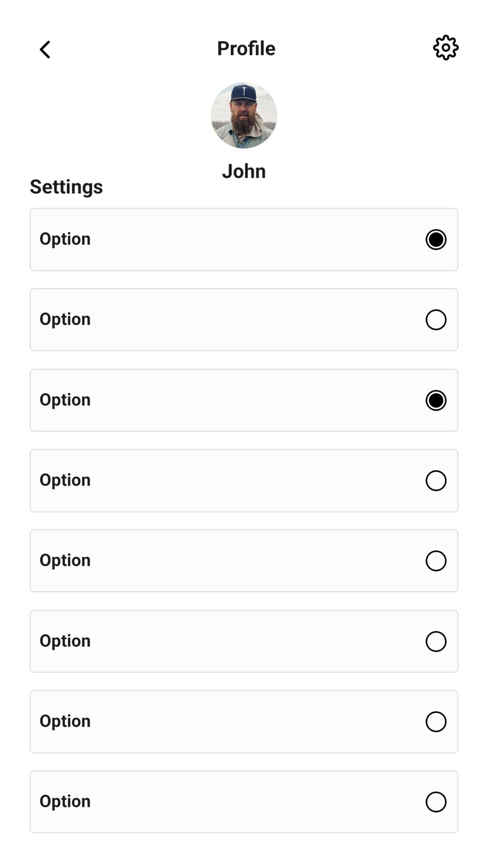Viewport: 488px width, 868px height.
Task: Select the last option's radio button
Action: [436, 802]
